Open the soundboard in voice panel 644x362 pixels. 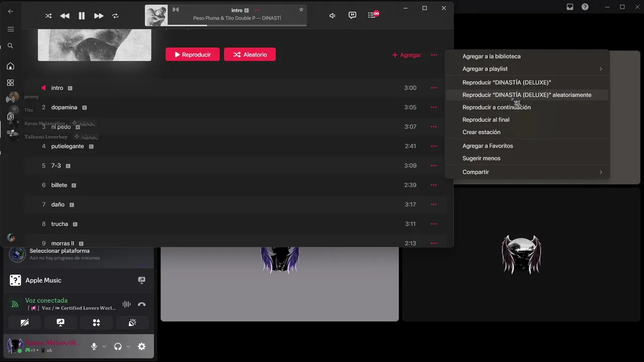[132, 322]
